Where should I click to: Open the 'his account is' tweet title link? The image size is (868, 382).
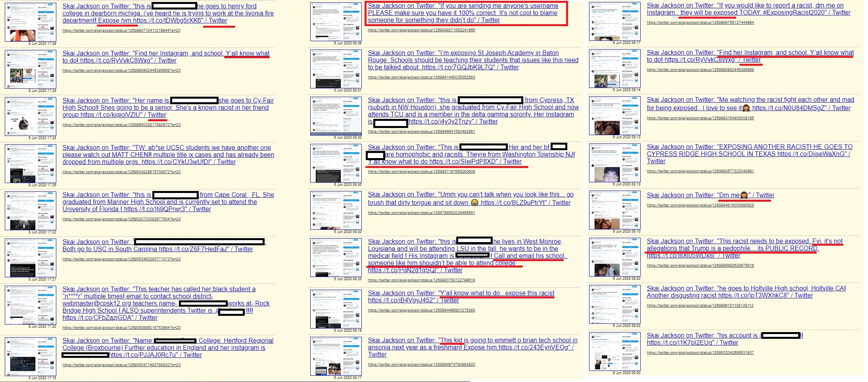725,339
